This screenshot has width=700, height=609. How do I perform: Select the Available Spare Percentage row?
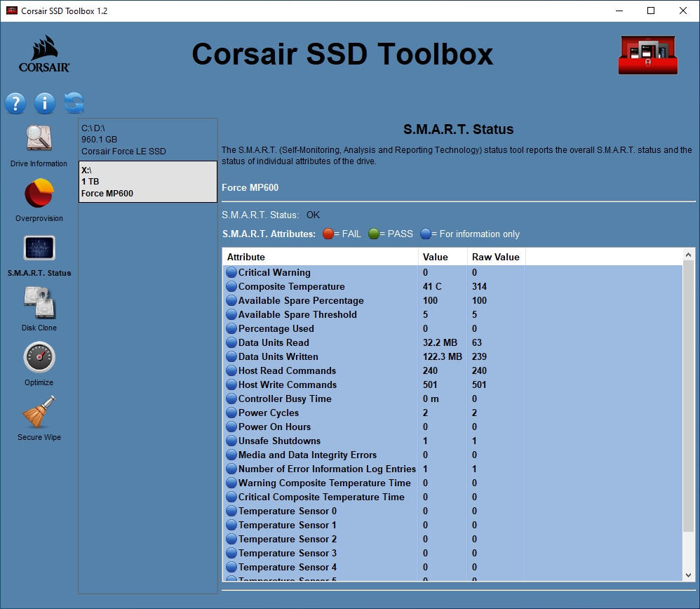tap(452, 300)
